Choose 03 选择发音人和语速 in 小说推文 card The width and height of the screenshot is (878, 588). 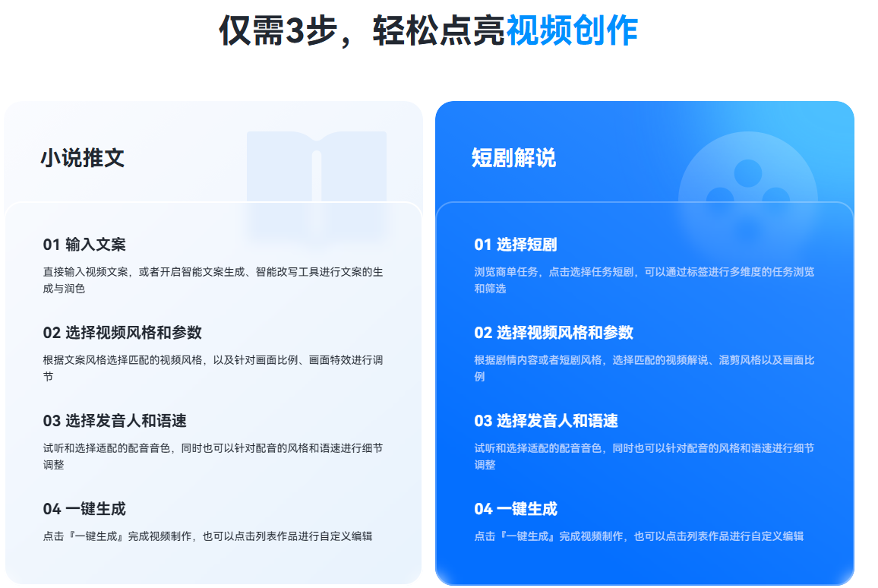(115, 421)
